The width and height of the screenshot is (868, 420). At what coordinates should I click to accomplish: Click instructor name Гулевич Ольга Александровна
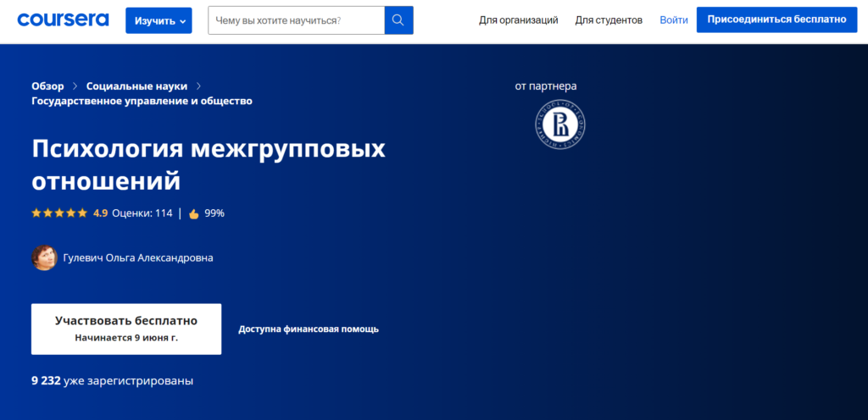coord(138,258)
